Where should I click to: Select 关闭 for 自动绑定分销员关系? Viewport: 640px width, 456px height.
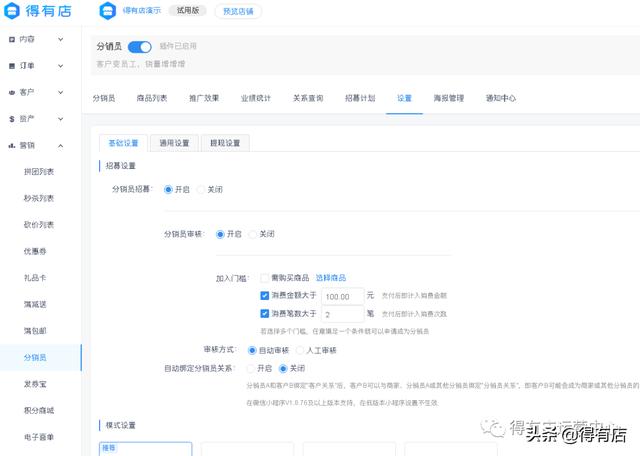(x=283, y=369)
